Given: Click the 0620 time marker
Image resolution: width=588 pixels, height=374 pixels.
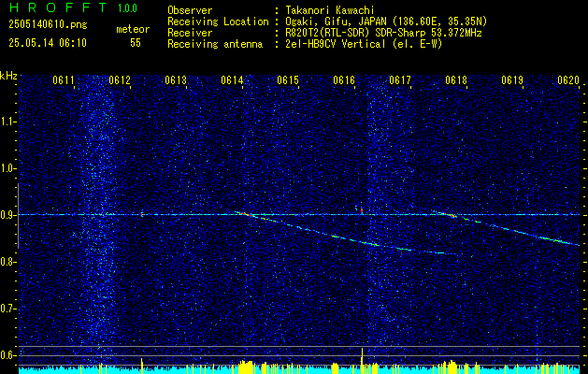Looking at the screenshot, I should 568,79.
